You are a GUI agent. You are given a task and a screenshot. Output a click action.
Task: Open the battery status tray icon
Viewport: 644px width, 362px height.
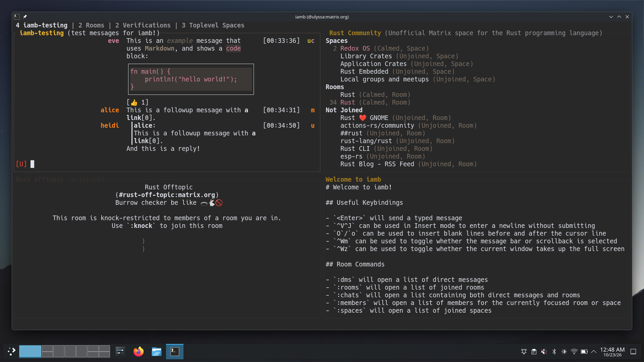[x=584, y=352]
